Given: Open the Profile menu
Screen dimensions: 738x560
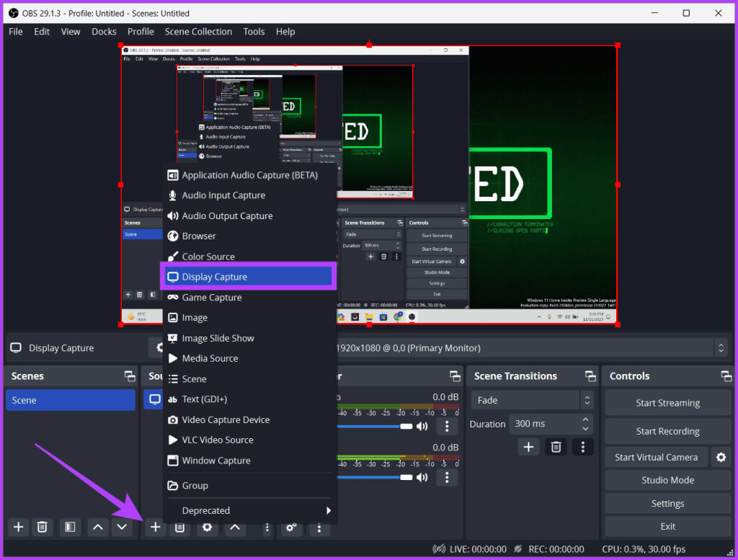Looking at the screenshot, I should click(141, 32).
